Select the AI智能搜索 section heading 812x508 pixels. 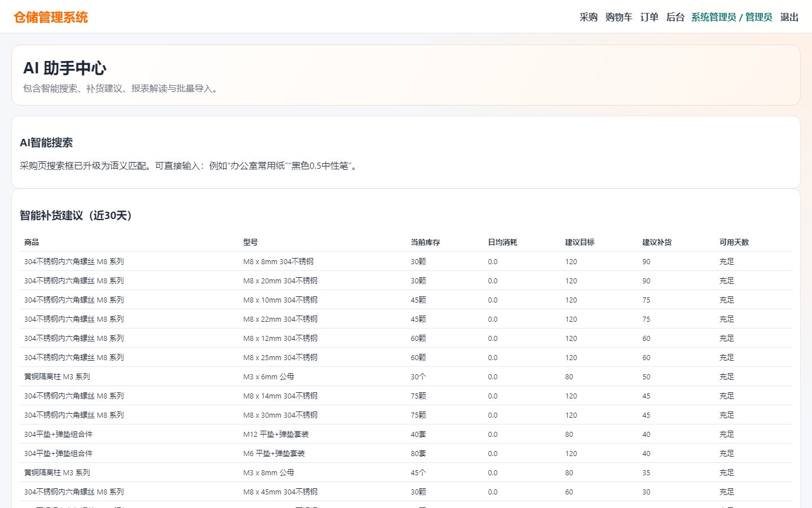46,143
